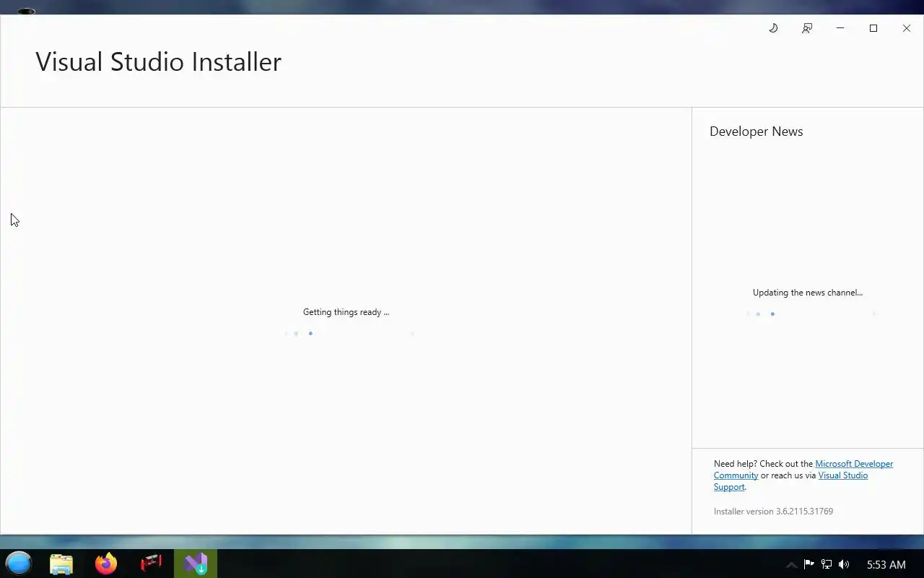Open the network tray icon
Viewport: 924px width, 578px height.
pyautogui.click(x=827, y=564)
